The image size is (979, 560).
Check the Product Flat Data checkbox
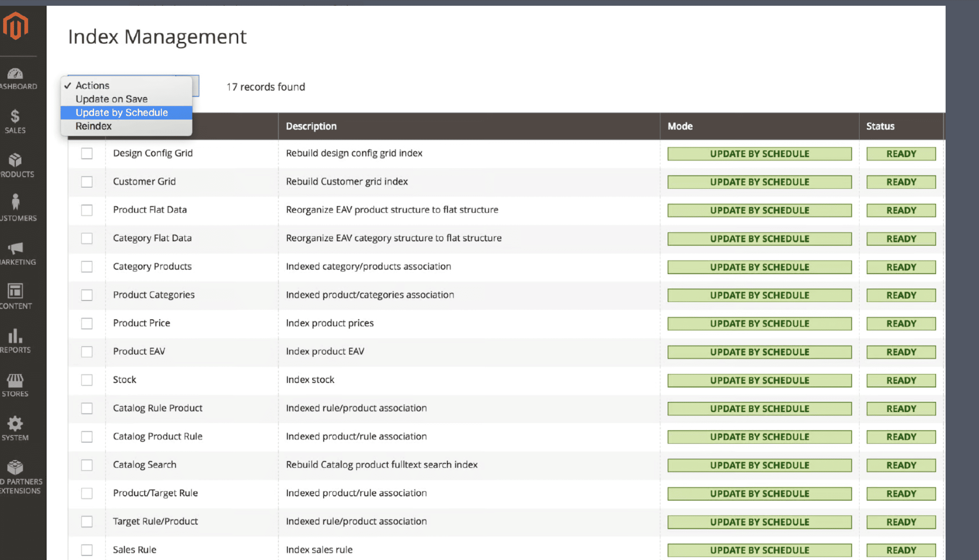coord(87,210)
